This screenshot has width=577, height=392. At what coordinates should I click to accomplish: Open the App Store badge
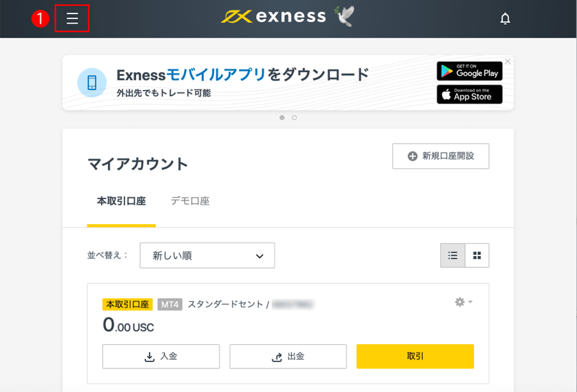(470, 94)
